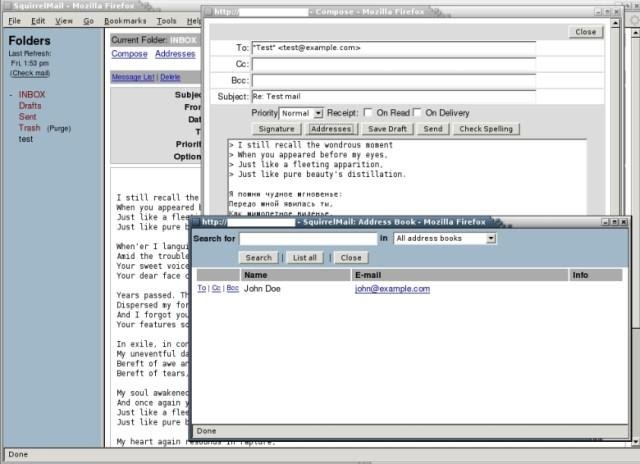Viewport: 640px width, 464px height.
Task: Add John Doe as Cc recipient
Action: coord(217,288)
